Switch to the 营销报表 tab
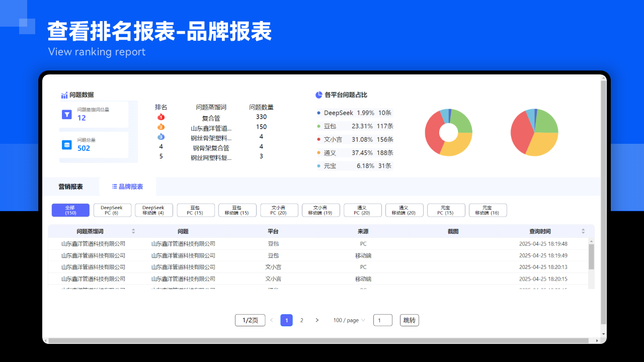Viewport: 644px width, 362px height. (70, 187)
